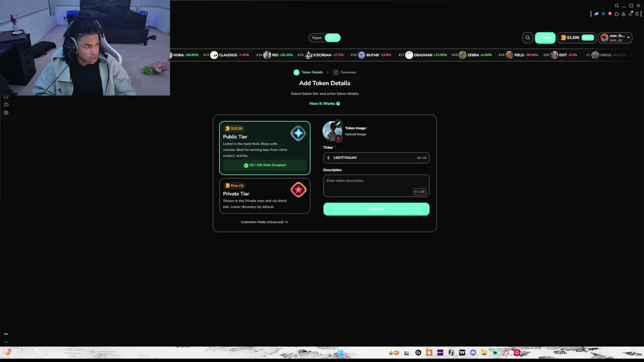644x362 pixels.
Task: Click the pink shield extension icon
Action: (x=610, y=14)
